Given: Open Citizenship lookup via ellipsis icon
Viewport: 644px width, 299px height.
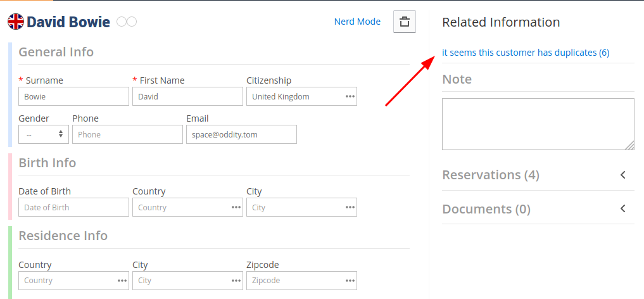Looking at the screenshot, I should click(350, 96).
